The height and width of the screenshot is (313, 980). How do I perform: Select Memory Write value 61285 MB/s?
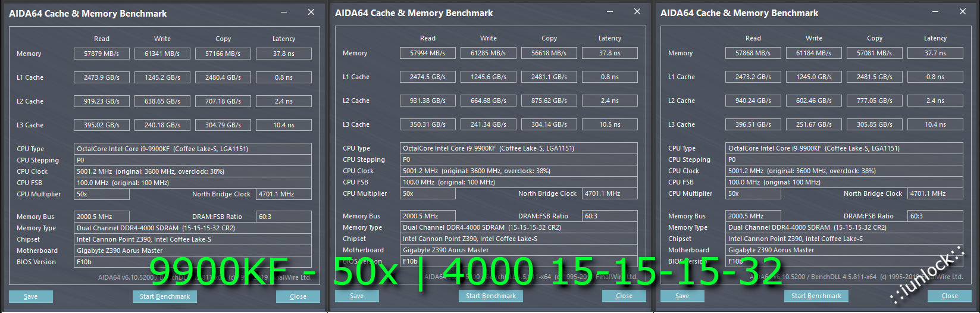(489, 53)
